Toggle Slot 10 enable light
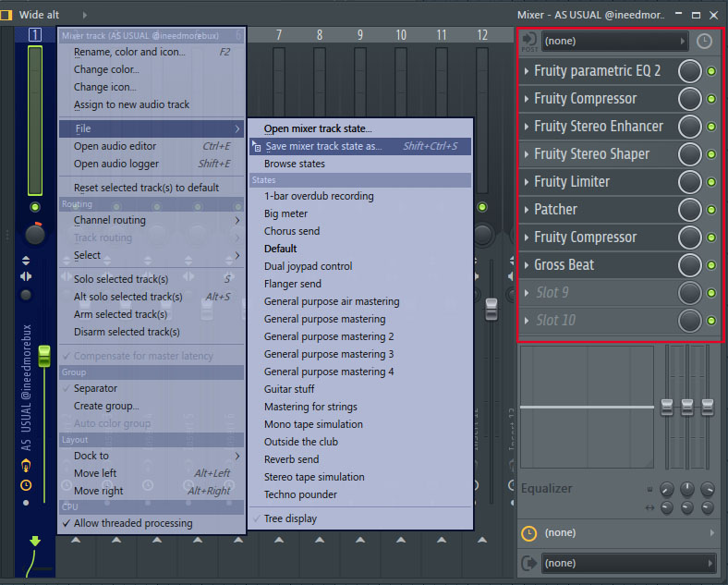728x585 pixels. pos(711,321)
